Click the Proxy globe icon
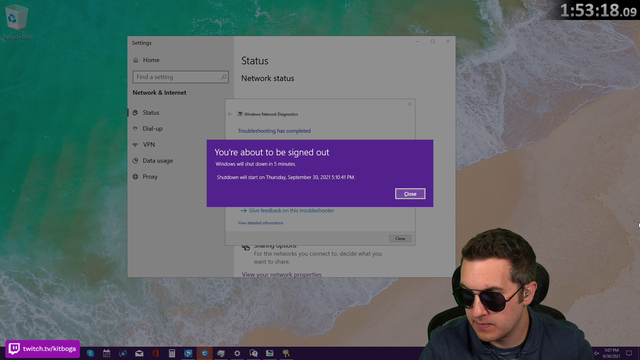The width and height of the screenshot is (640, 360). point(135,177)
